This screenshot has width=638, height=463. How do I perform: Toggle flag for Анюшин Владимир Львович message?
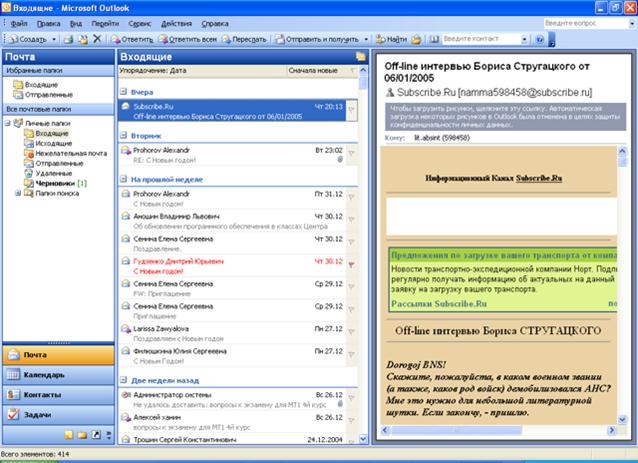[352, 220]
